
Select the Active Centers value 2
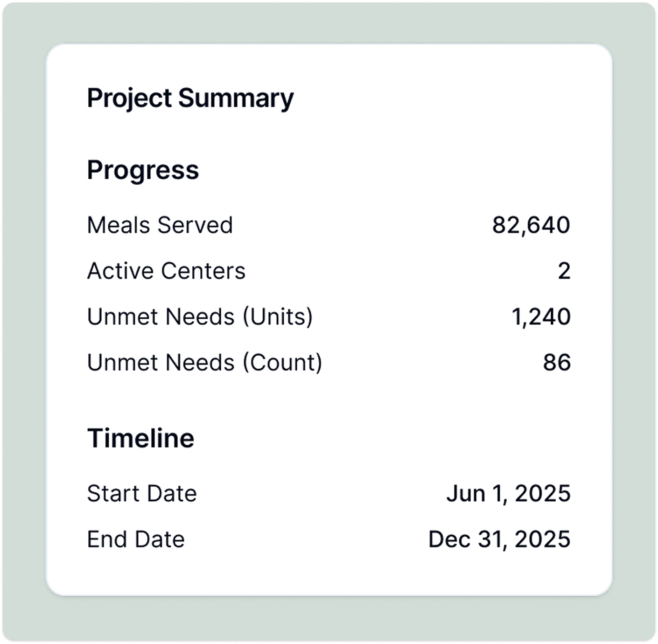click(x=564, y=271)
